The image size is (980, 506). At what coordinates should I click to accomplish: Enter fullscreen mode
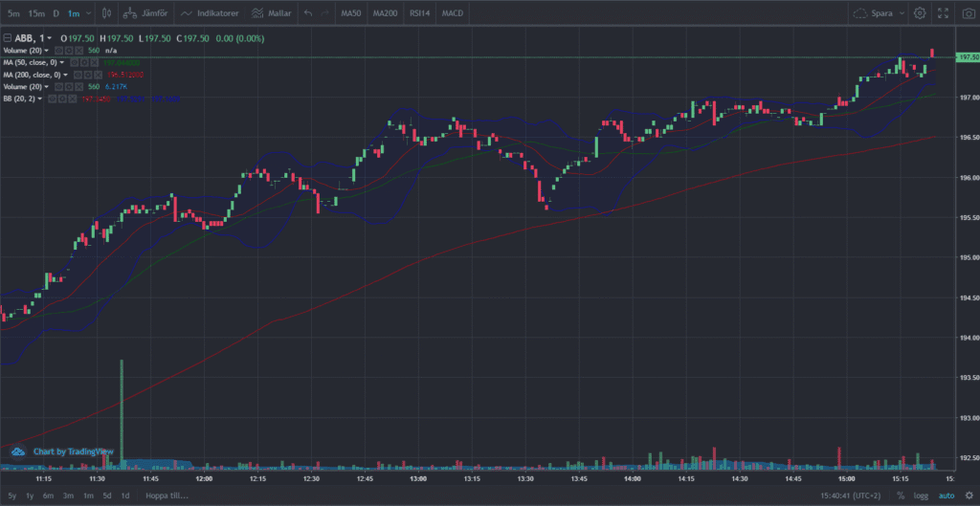pos(943,13)
